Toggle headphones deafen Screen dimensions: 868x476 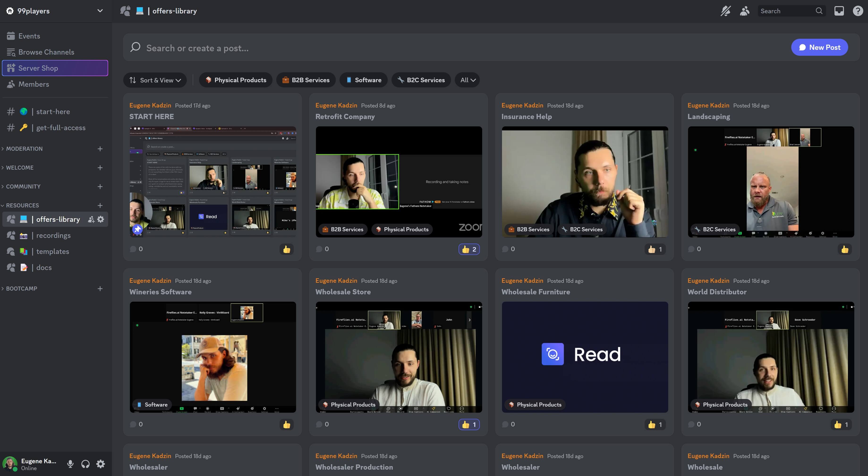click(85, 464)
